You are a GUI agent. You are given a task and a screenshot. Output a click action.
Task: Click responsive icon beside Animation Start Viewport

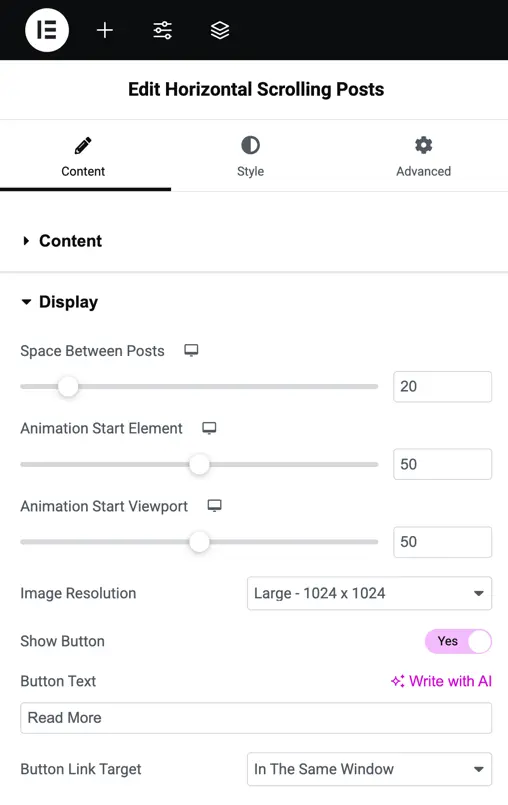pyautogui.click(x=214, y=506)
